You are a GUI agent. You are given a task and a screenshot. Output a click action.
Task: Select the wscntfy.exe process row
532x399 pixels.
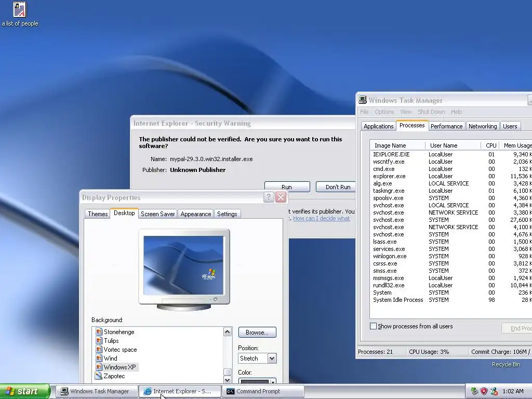point(451,162)
